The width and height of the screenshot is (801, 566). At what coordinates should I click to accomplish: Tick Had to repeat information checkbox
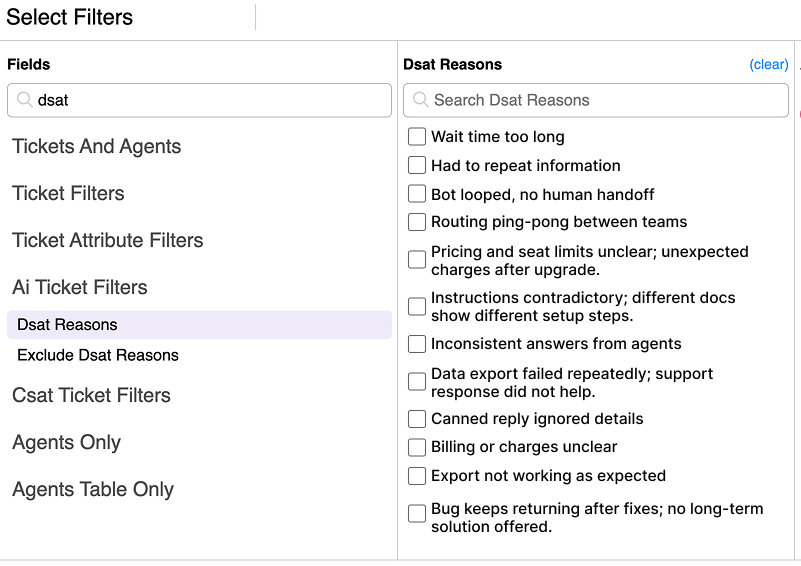click(417, 166)
